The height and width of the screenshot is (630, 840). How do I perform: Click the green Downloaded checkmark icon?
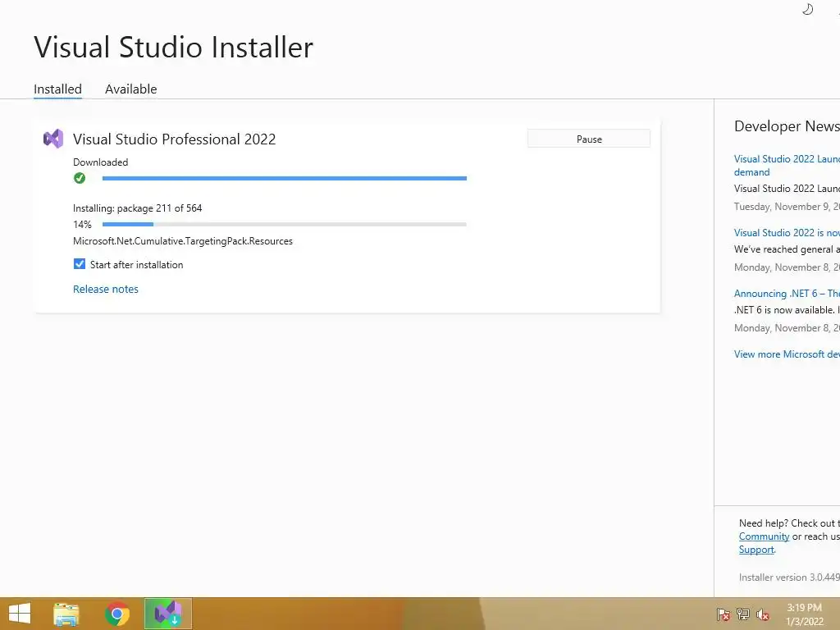[x=80, y=178]
